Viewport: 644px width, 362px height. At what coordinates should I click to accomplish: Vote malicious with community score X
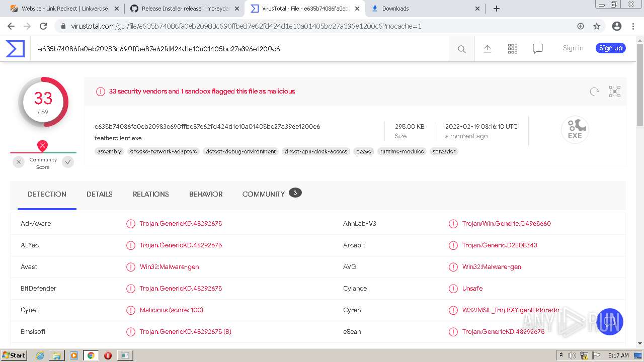(19, 162)
